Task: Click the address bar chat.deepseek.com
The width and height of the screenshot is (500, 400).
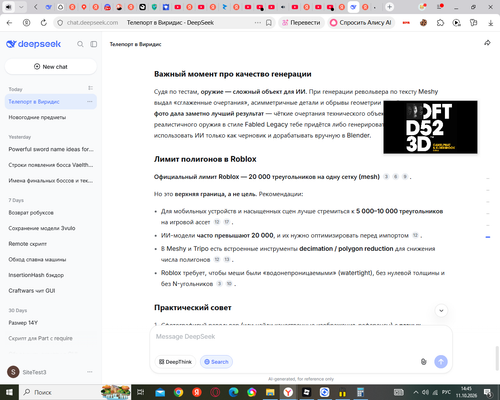Action: tap(92, 23)
